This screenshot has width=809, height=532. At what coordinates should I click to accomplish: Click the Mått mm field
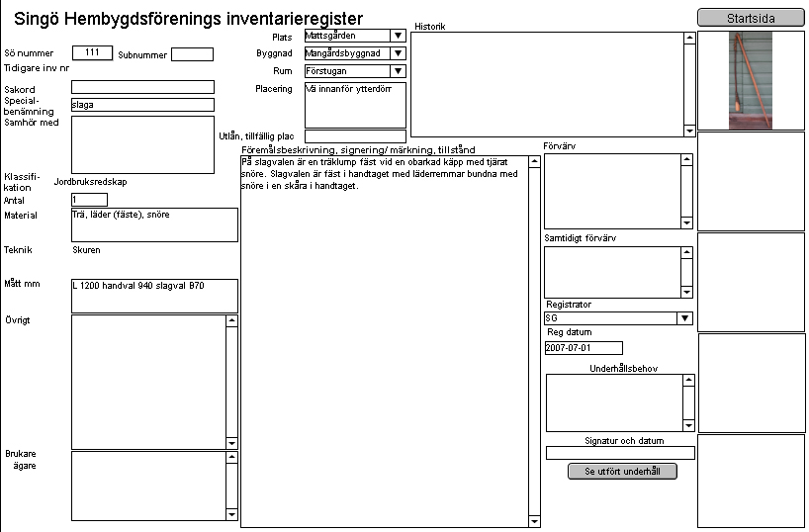pos(155,297)
